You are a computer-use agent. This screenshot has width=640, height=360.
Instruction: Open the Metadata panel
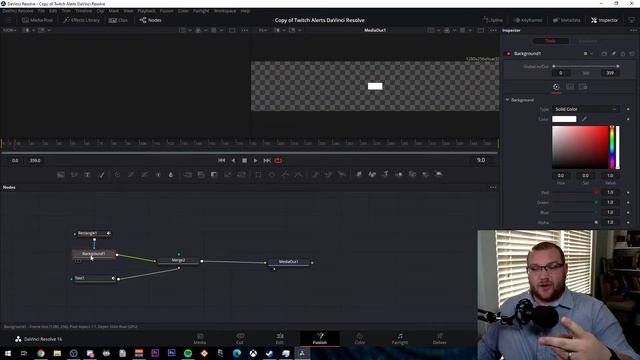click(x=567, y=20)
